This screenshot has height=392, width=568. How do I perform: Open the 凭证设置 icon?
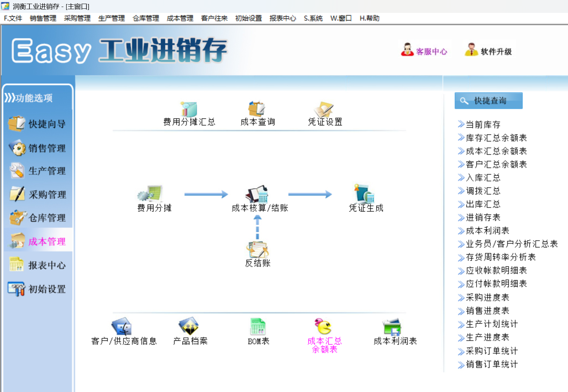324,109
